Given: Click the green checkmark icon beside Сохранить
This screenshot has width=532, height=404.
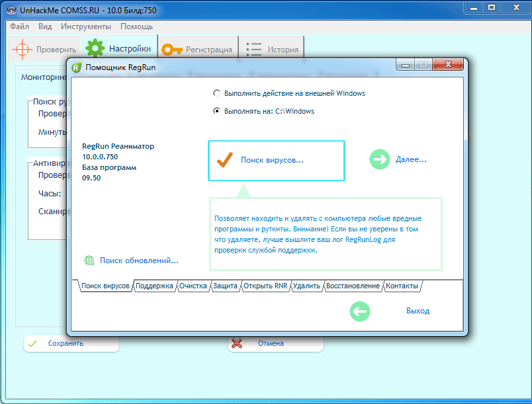Looking at the screenshot, I should [x=32, y=344].
